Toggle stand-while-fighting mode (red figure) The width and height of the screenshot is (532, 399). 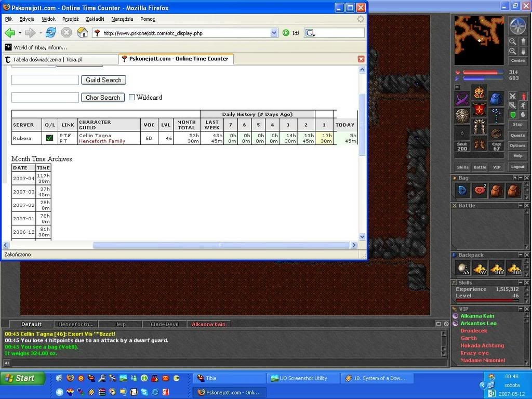523,96
